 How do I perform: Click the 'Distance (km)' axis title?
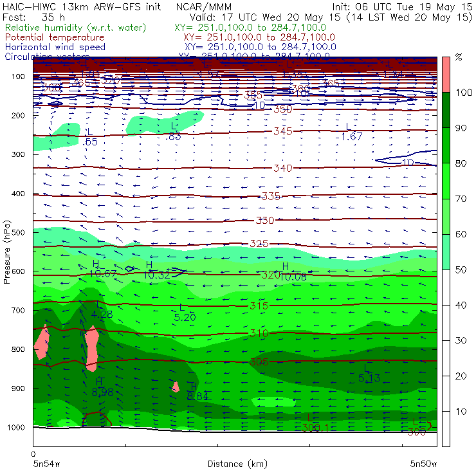(x=237, y=464)
